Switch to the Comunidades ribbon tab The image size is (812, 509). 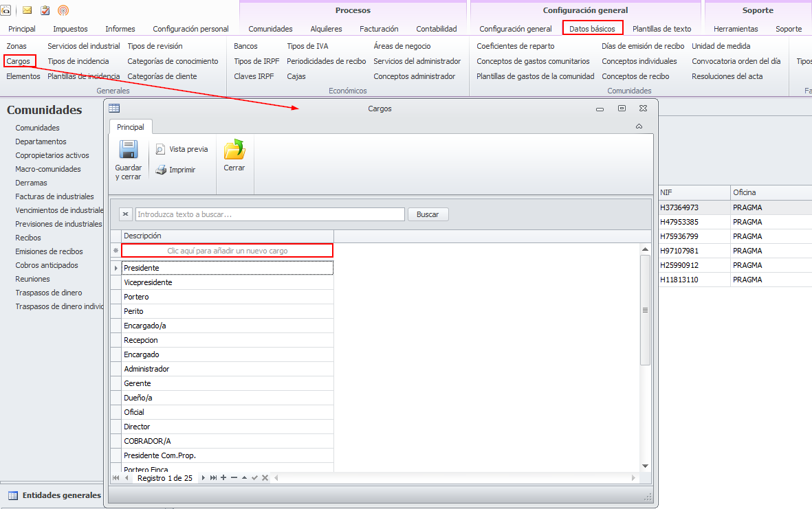click(x=270, y=29)
